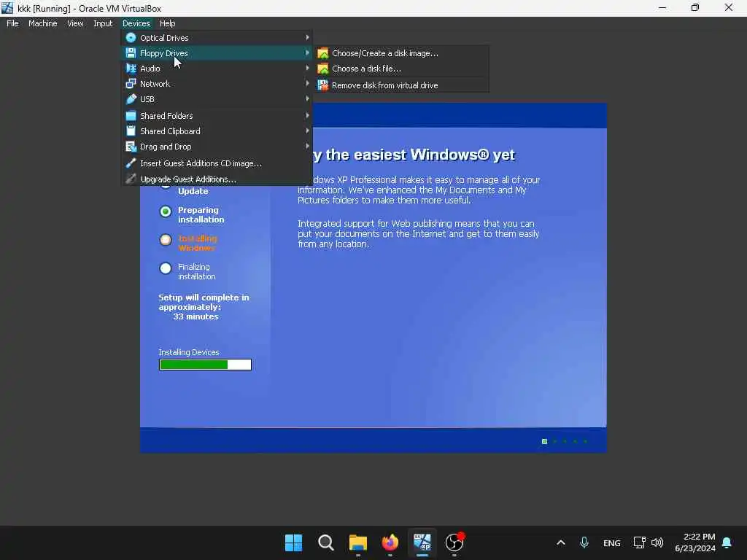Image resolution: width=747 pixels, height=560 pixels.
Task: Open the View menu
Action: [x=75, y=23]
